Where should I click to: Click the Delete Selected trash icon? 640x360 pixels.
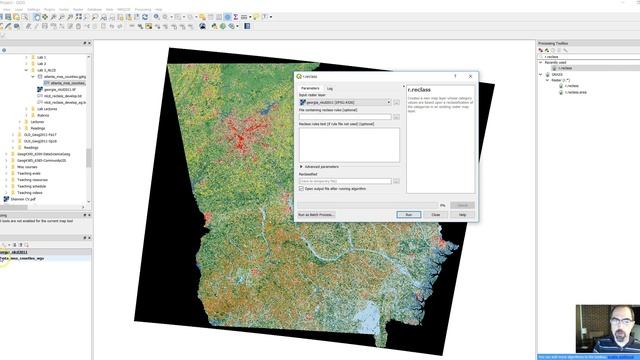tap(78, 26)
